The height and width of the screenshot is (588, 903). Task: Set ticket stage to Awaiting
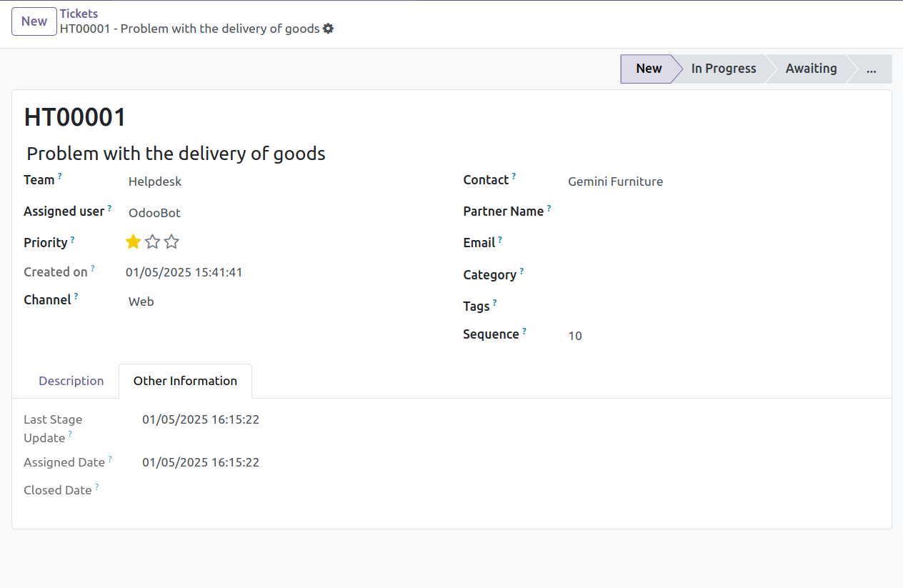point(811,69)
